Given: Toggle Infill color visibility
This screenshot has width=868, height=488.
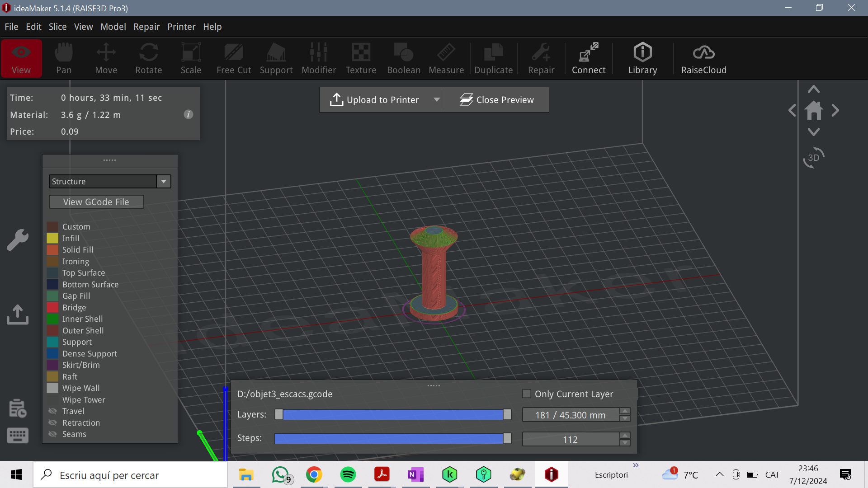Looking at the screenshot, I should pyautogui.click(x=53, y=238).
